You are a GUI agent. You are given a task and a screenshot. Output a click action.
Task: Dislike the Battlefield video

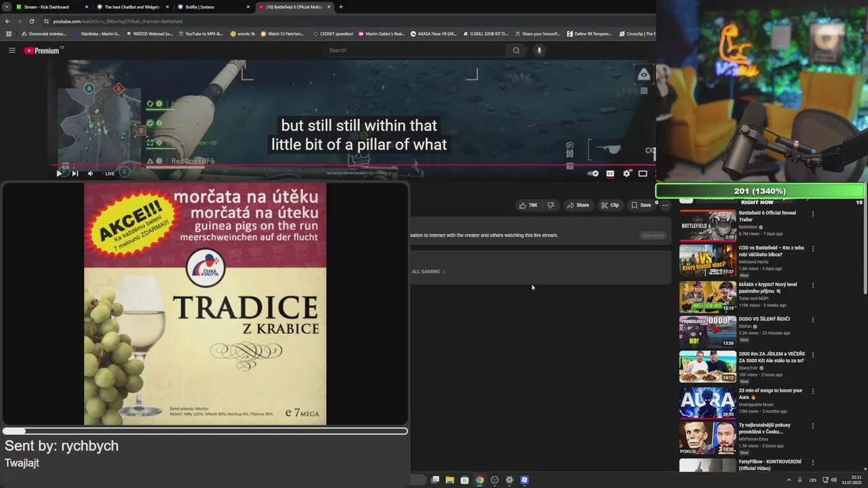551,205
